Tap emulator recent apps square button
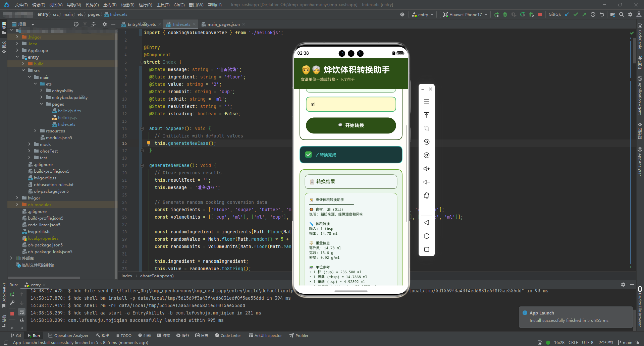This screenshot has height=346, width=644. pos(427,249)
